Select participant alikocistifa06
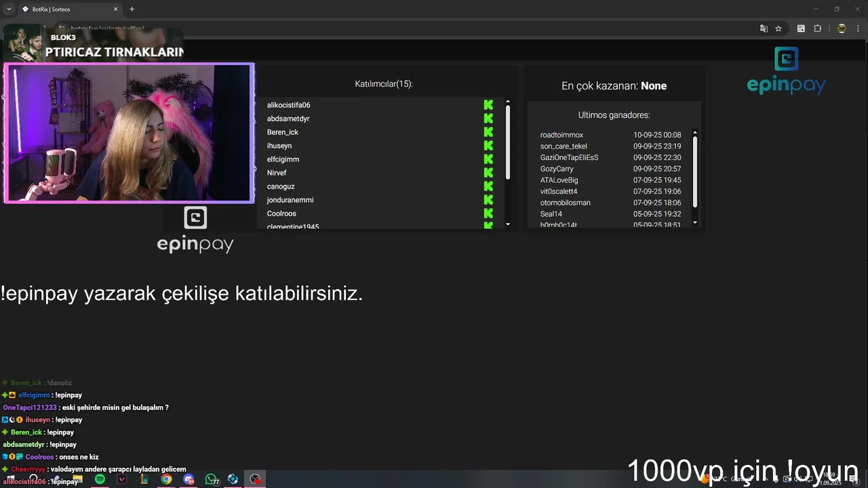Viewport: 868px width, 488px height. 289,105
